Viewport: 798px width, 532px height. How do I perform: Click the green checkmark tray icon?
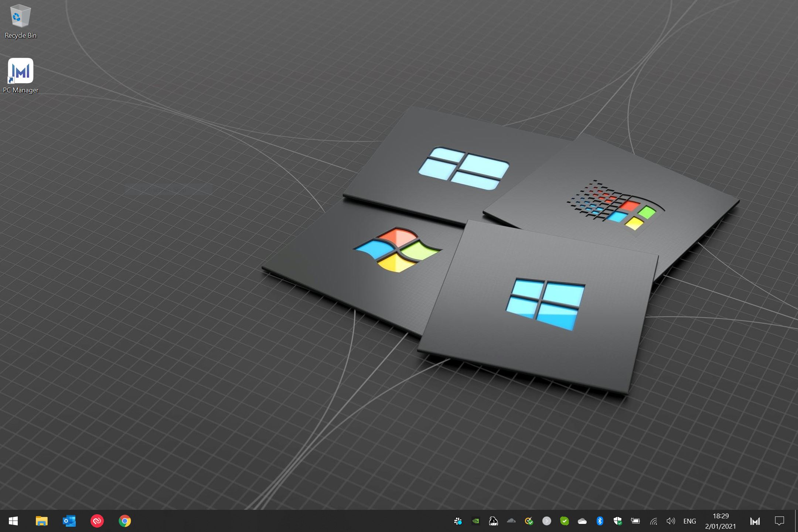pyautogui.click(x=565, y=521)
